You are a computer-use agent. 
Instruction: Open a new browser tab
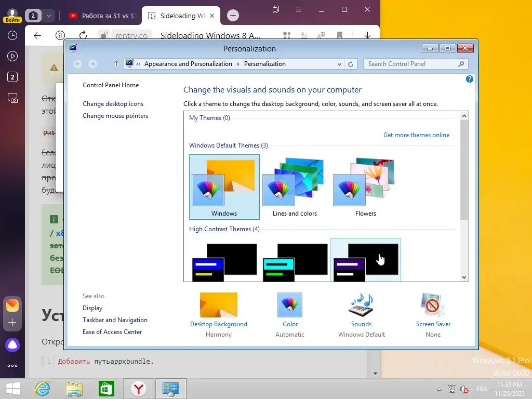click(233, 15)
